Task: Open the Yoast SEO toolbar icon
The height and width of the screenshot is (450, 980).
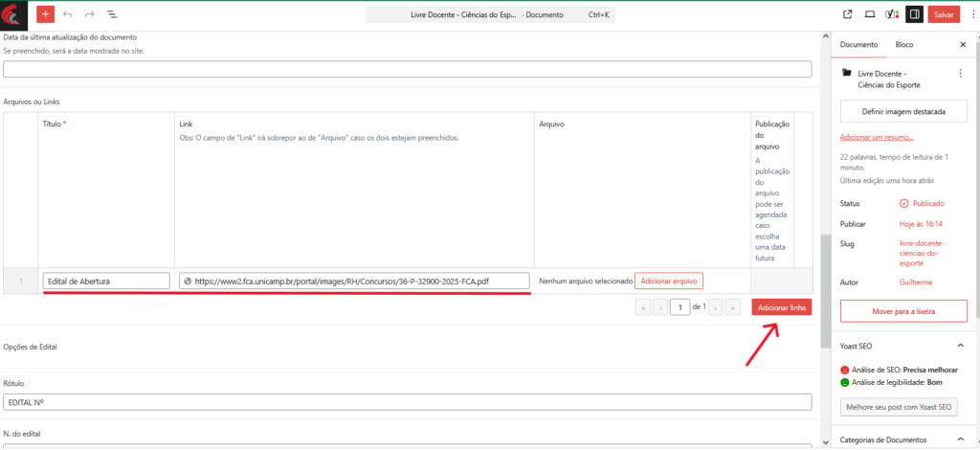Action: click(892, 14)
